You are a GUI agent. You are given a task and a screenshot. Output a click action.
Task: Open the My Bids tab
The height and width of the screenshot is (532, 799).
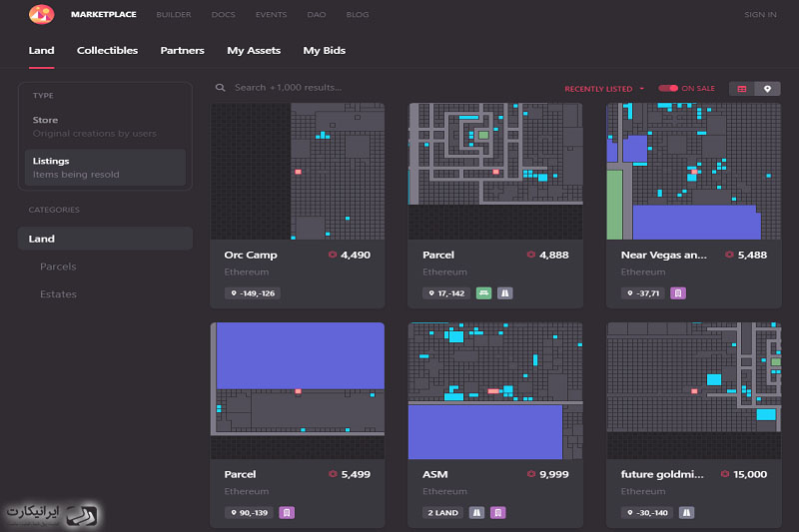coord(324,50)
